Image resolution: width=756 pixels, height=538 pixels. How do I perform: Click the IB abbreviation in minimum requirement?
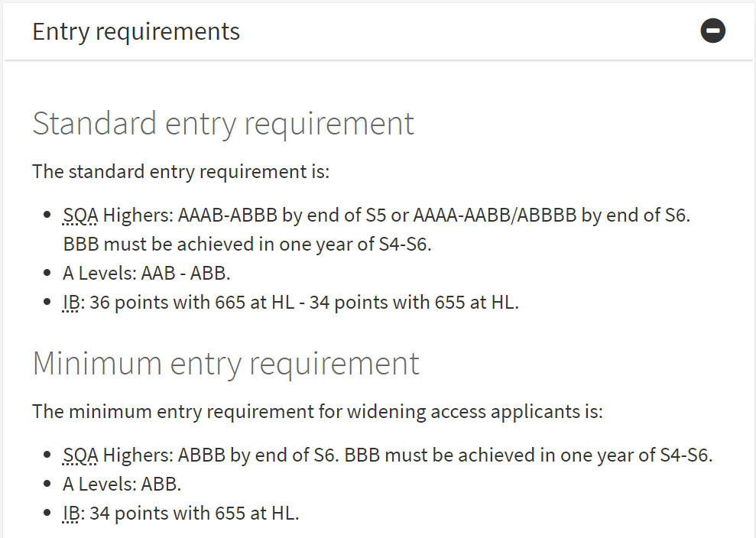[x=71, y=513]
